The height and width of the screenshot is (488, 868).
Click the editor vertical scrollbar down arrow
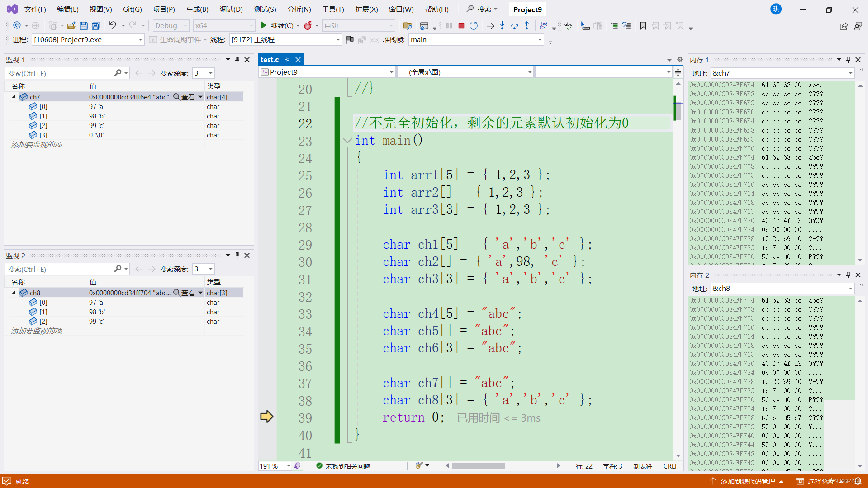pyautogui.click(x=678, y=456)
